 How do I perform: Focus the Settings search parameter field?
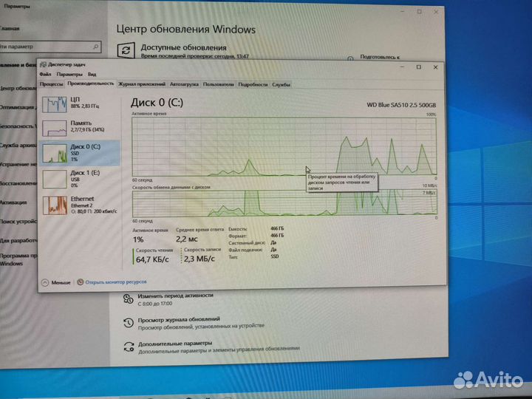click(50, 47)
